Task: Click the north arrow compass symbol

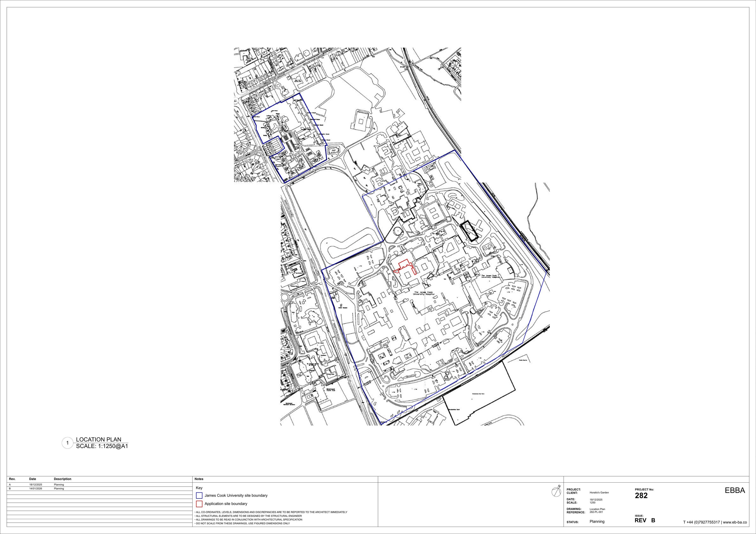Action: [556, 491]
